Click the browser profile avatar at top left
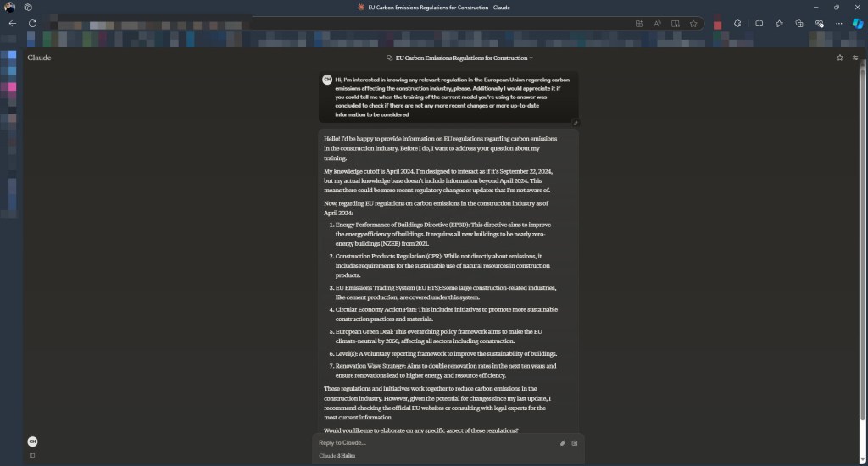 point(10,7)
